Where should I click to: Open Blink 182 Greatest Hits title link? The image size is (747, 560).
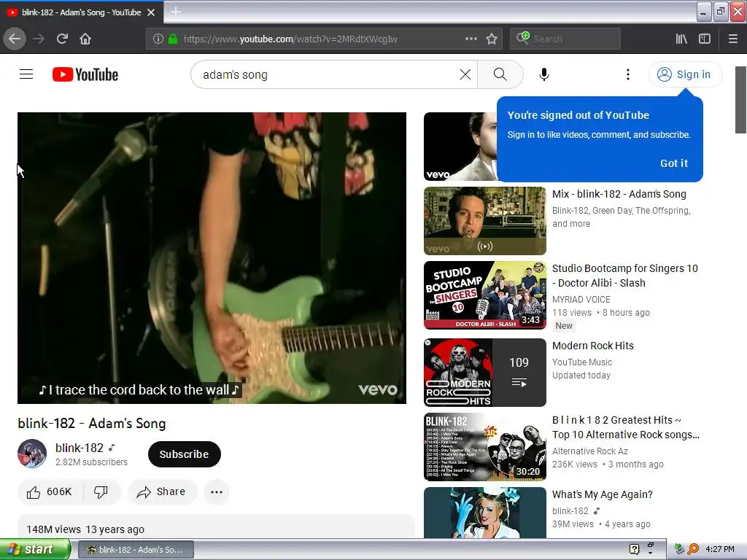tap(625, 427)
